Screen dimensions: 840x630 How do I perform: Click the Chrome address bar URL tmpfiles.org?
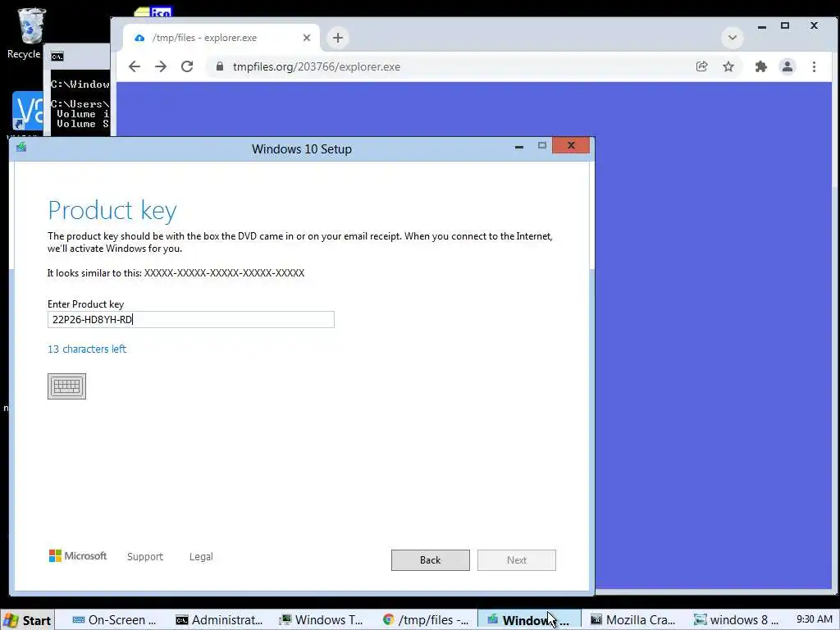[x=317, y=66]
